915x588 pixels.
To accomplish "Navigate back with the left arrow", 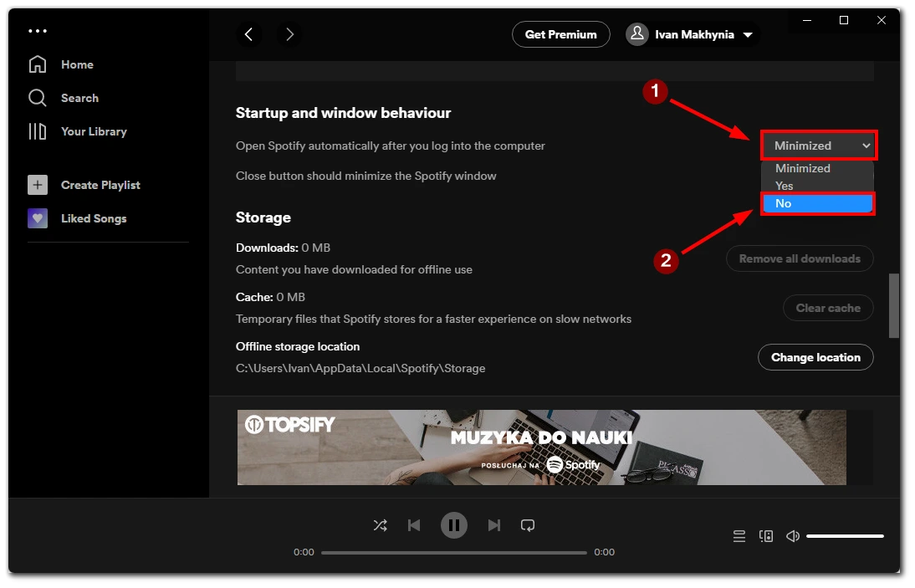I will 248,34.
